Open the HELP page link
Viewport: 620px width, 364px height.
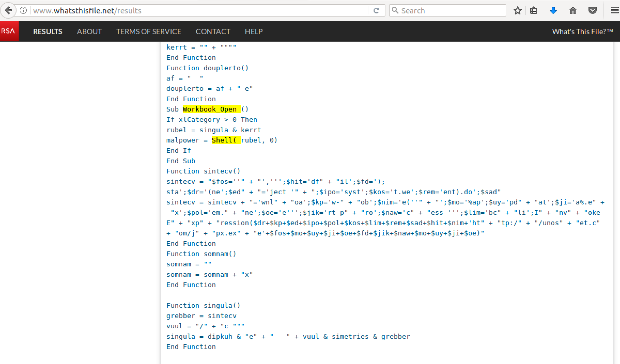click(254, 31)
